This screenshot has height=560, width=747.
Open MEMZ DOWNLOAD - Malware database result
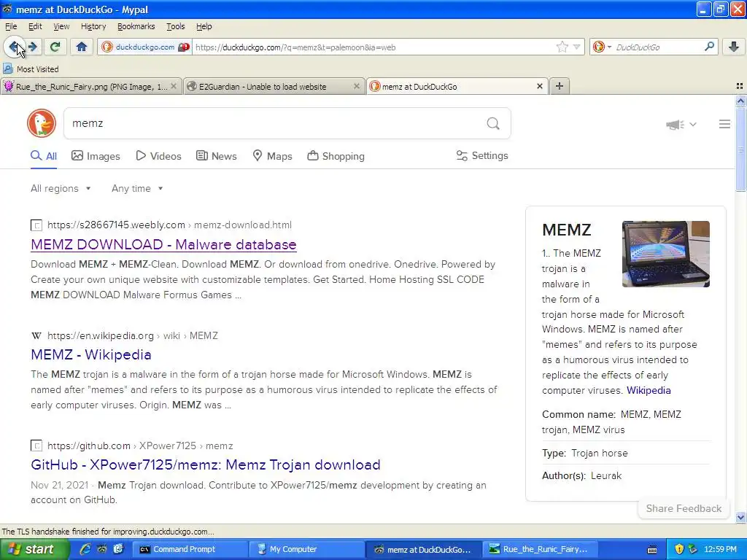coord(163,244)
